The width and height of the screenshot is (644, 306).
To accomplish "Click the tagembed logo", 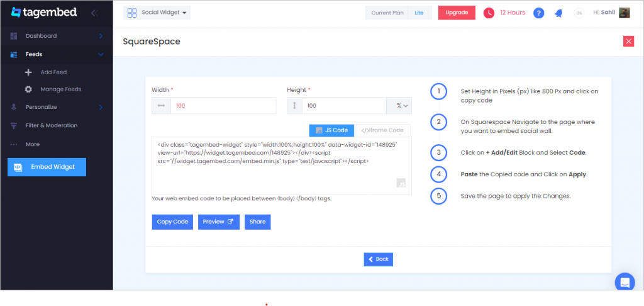I will [x=44, y=13].
